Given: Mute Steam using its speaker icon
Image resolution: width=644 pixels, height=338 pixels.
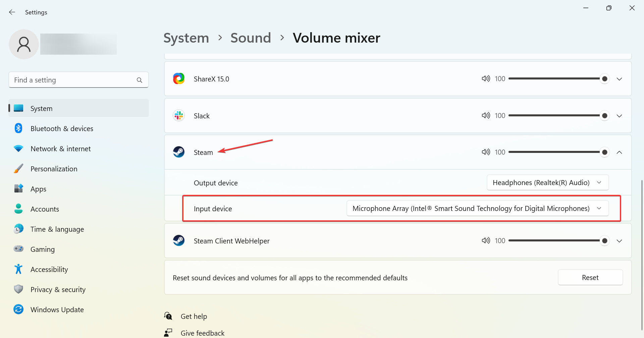Looking at the screenshot, I should 486,152.
